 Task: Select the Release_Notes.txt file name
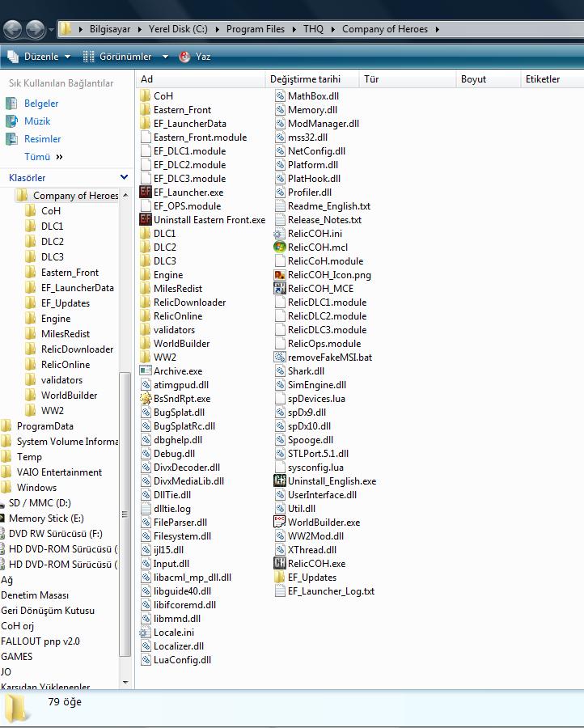pyautogui.click(x=324, y=219)
